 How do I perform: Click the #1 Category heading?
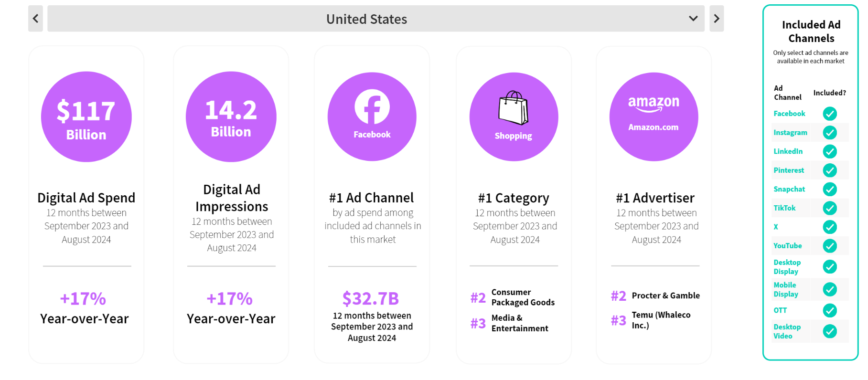[514, 198]
